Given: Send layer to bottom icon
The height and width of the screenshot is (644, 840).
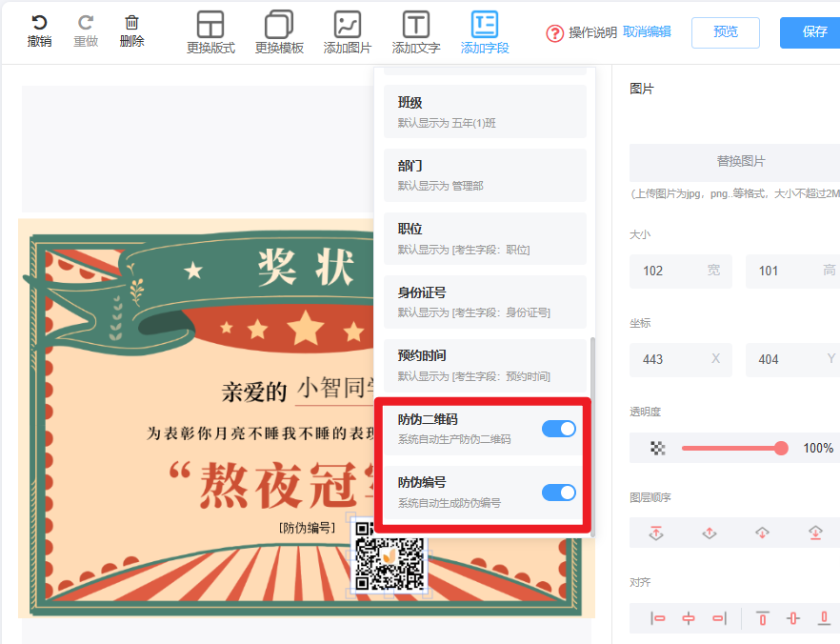Looking at the screenshot, I should pos(815,533).
